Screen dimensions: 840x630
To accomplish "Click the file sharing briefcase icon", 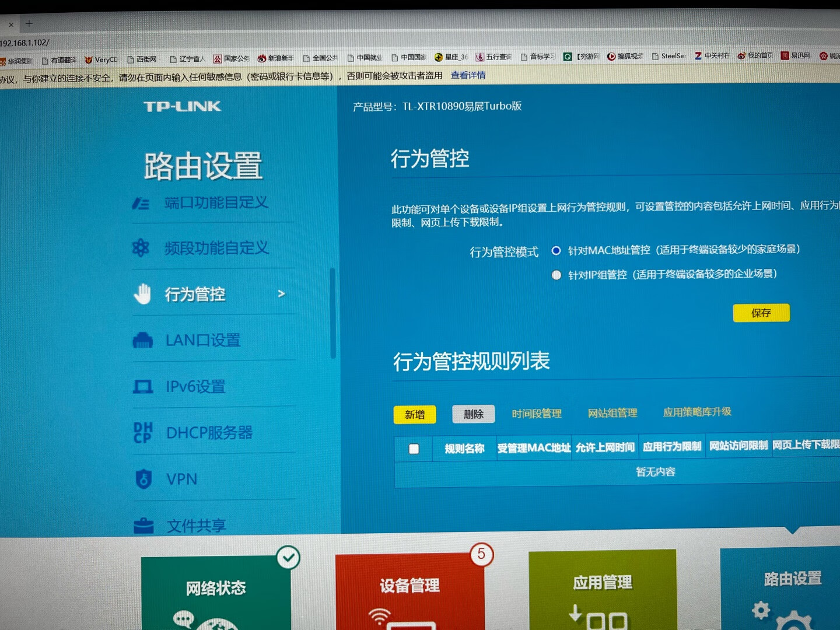I will click(x=143, y=526).
